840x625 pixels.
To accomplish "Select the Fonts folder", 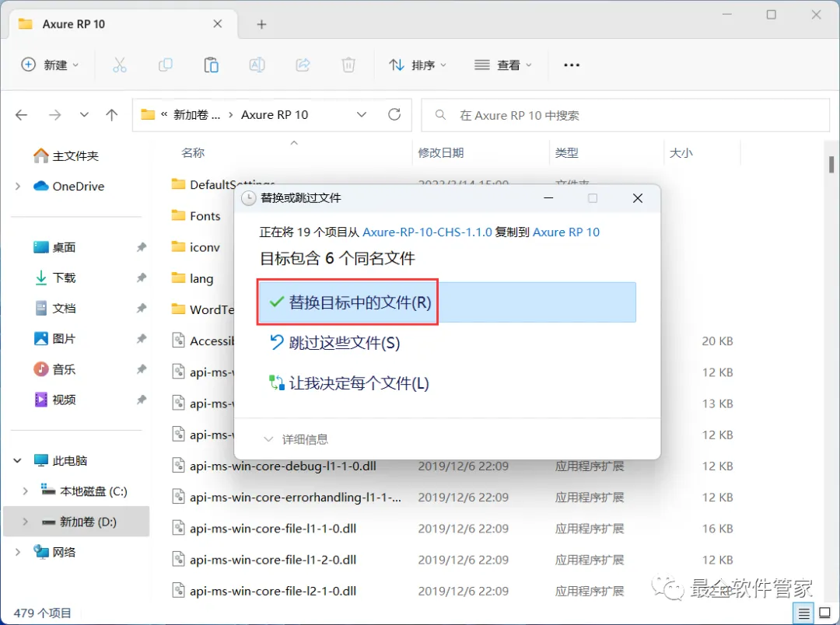I will click(x=205, y=216).
